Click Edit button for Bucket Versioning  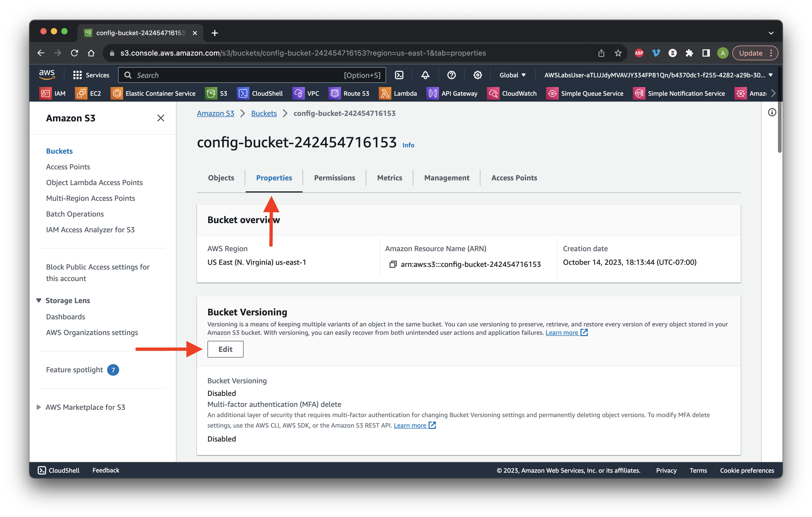225,349
